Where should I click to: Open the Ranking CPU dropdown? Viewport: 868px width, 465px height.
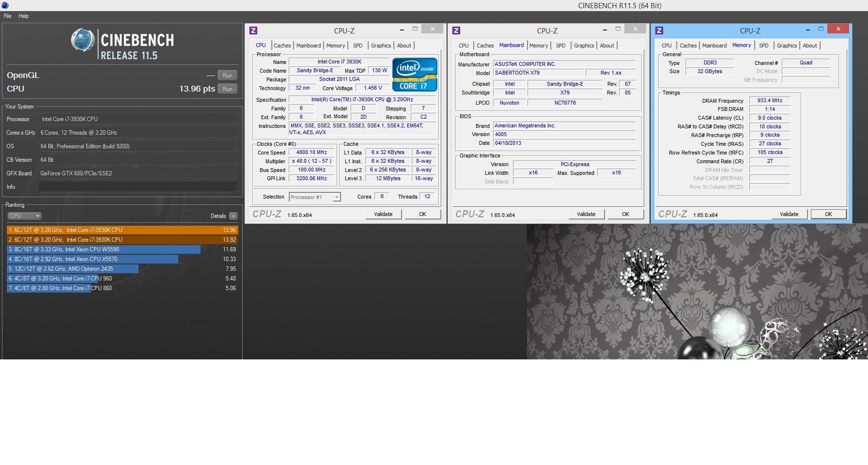[24, 216]
